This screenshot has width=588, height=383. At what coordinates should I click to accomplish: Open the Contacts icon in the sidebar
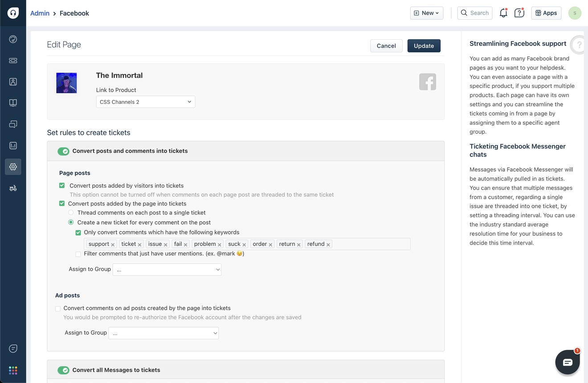coord(13,82)
